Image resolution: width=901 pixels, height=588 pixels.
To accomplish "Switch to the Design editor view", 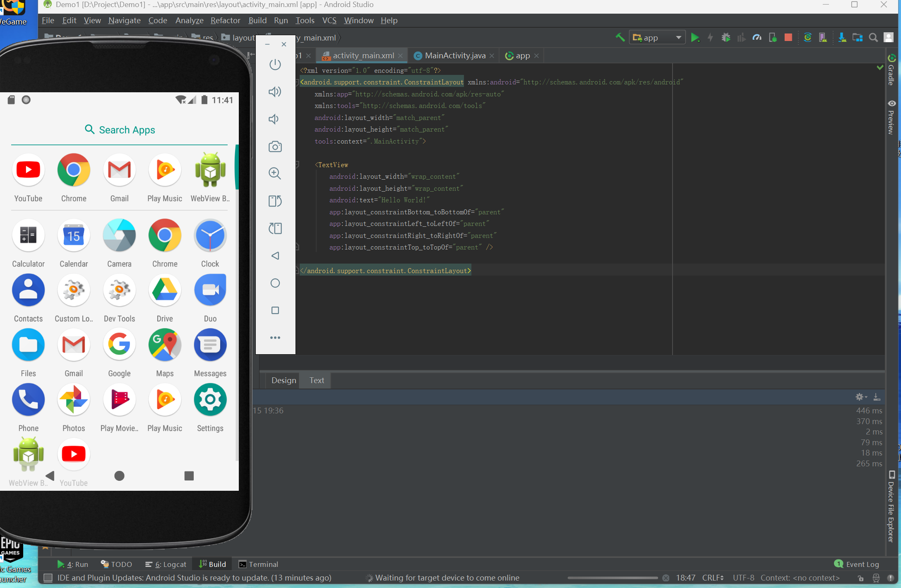I will (284, 380).
